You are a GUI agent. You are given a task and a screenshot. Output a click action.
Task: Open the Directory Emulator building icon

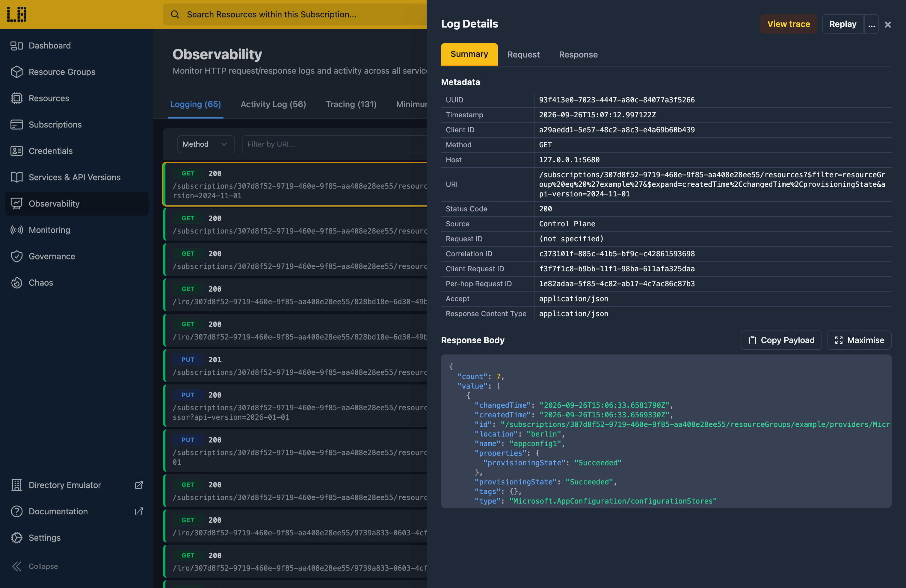pos(17,485)
